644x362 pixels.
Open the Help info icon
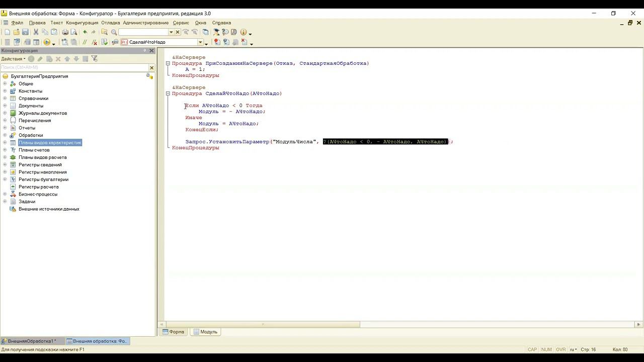click(x=244, y=32)
